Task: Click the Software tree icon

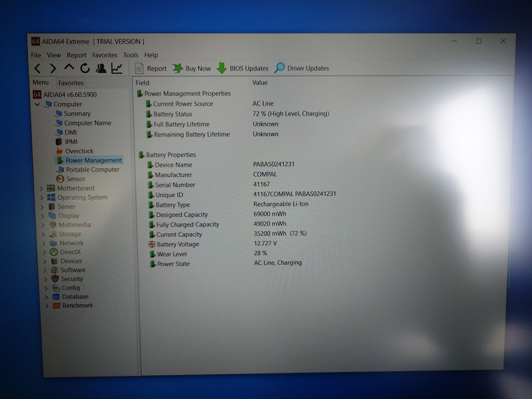Action: click(x=55, y=270)
